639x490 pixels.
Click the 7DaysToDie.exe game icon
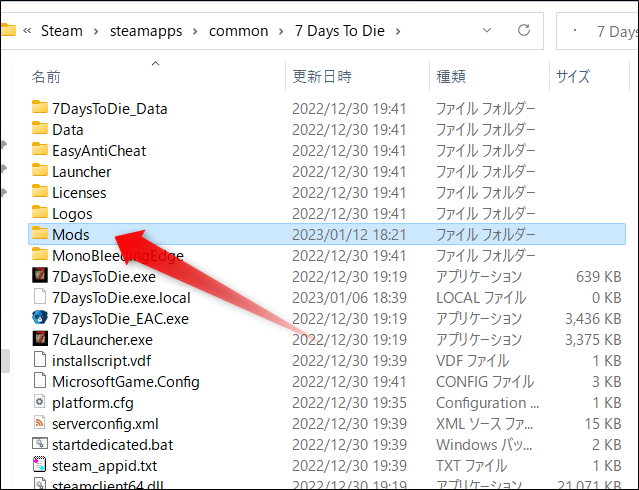click(x=40, y=275)
